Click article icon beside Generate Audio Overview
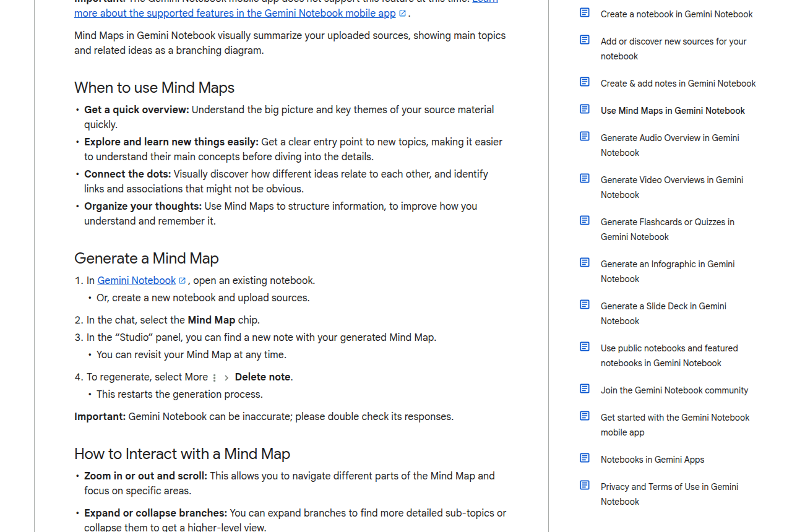Screen dimensions: 792x532 tap(585, 136)
